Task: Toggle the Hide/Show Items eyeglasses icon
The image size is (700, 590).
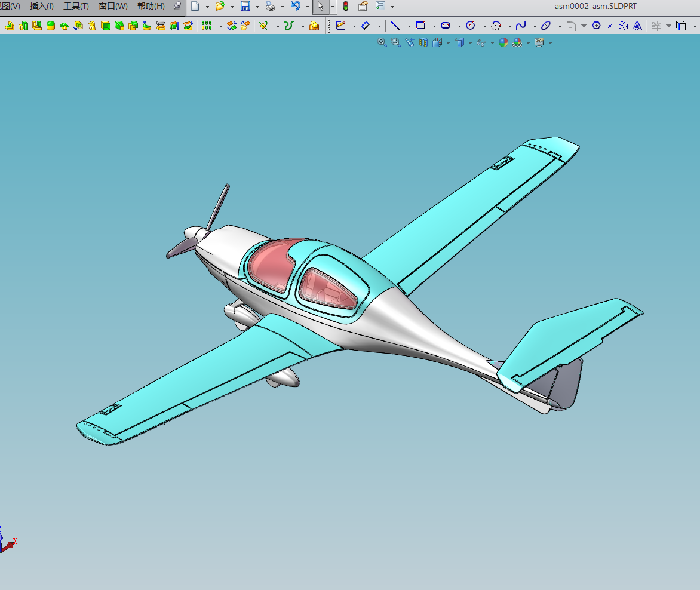Action: click(481, 43)
